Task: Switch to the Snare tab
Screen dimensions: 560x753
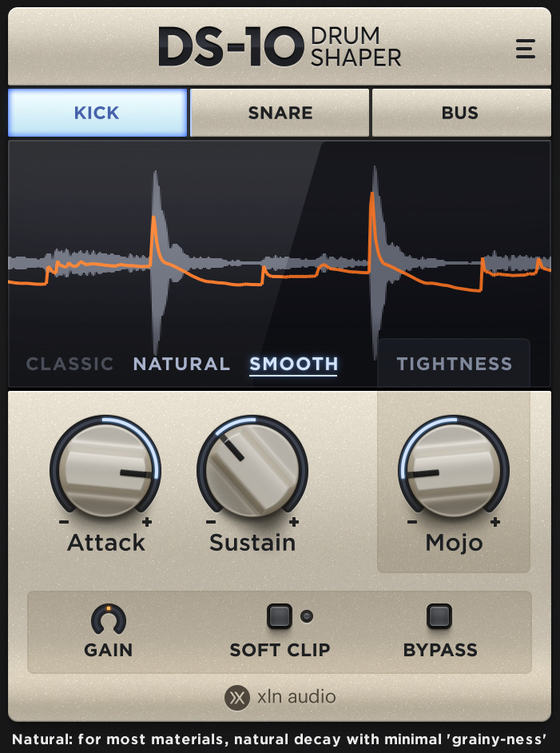Action: point(280,113)
